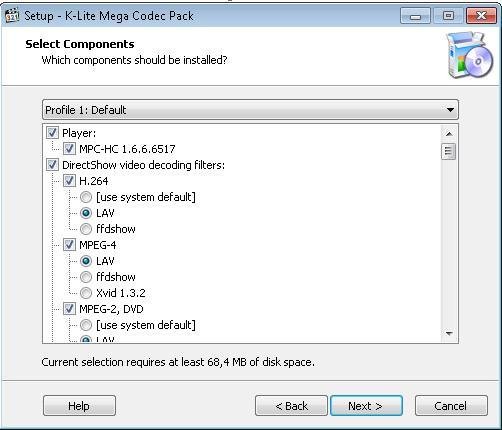Toggle DirectShow video decoding filters checkbox
Viewport: 502px width, 430px height.
52,165
